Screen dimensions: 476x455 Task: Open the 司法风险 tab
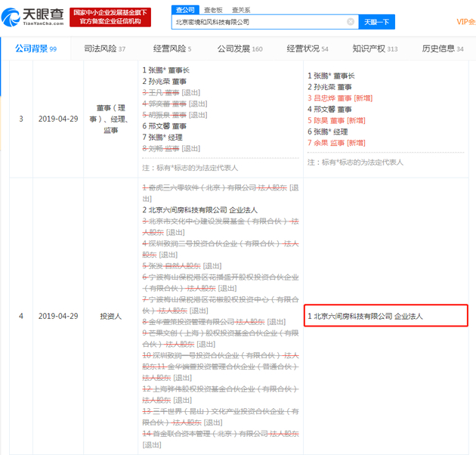coord(105,48)
